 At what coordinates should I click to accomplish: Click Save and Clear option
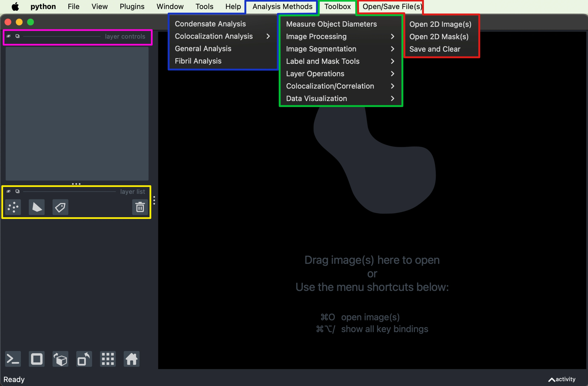[x=435, y=49]
